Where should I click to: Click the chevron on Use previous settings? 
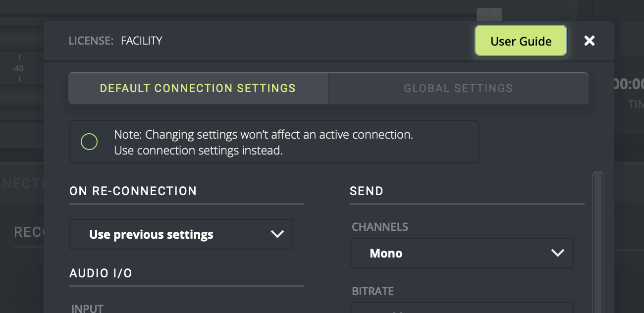[x=277, y=234]
